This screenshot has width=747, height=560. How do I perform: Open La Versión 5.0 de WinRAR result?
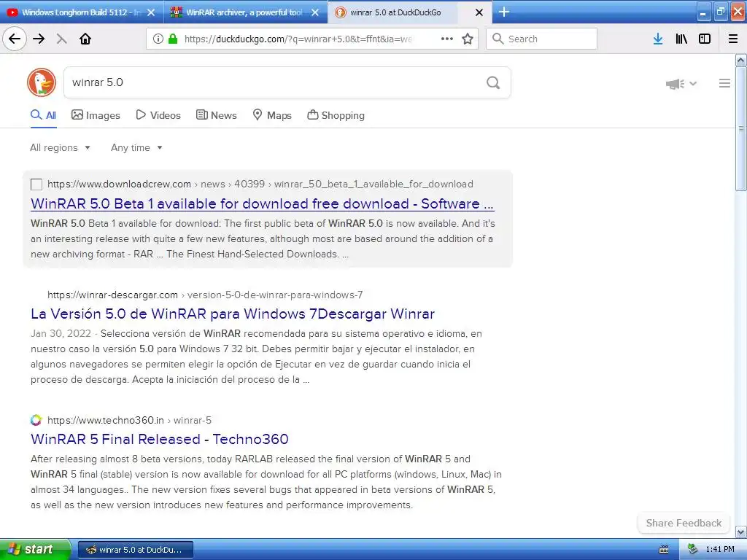tap(233, 314)
